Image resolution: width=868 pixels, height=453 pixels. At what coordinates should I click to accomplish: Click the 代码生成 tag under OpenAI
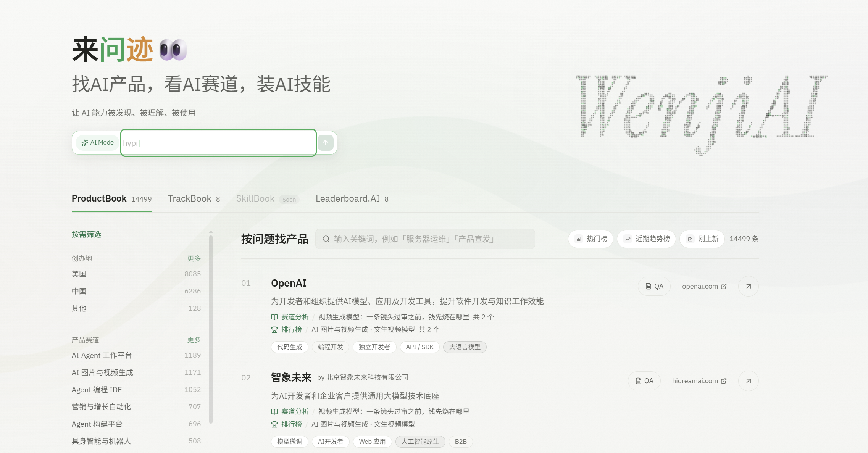[x=290, y=347]
